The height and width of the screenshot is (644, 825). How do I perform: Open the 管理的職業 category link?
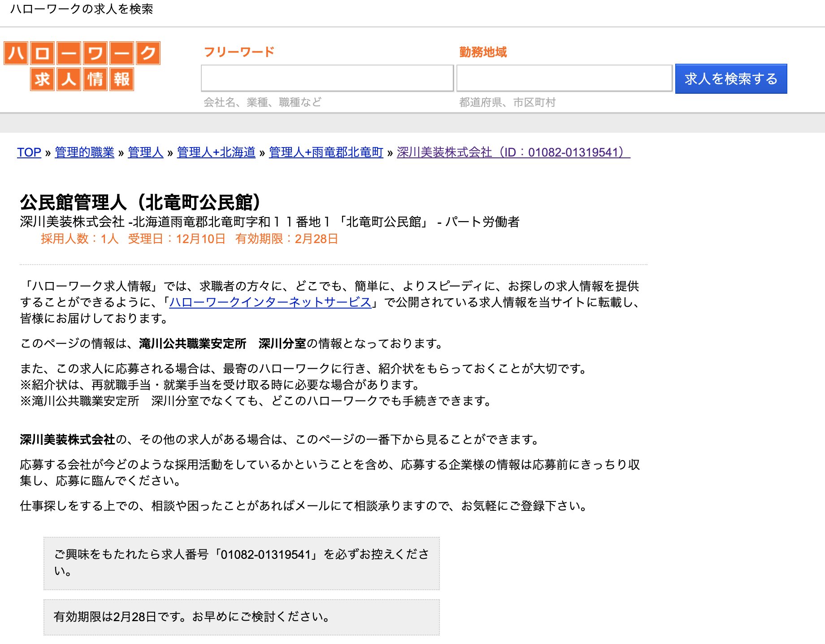coord(84,153)
